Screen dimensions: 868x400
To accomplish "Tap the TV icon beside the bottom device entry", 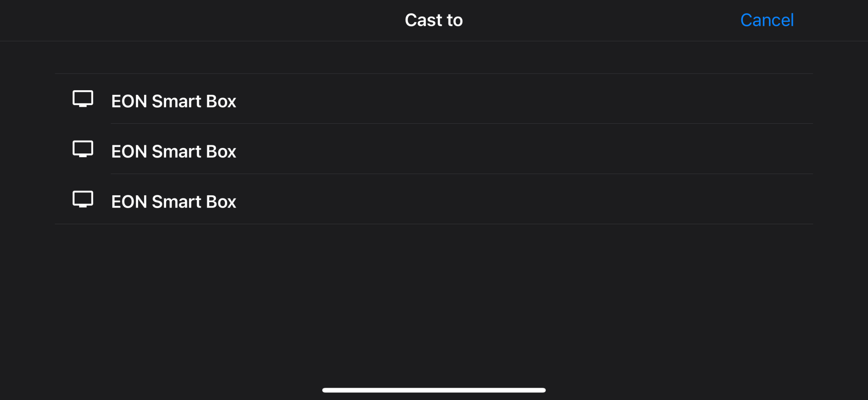I will 83,199.
